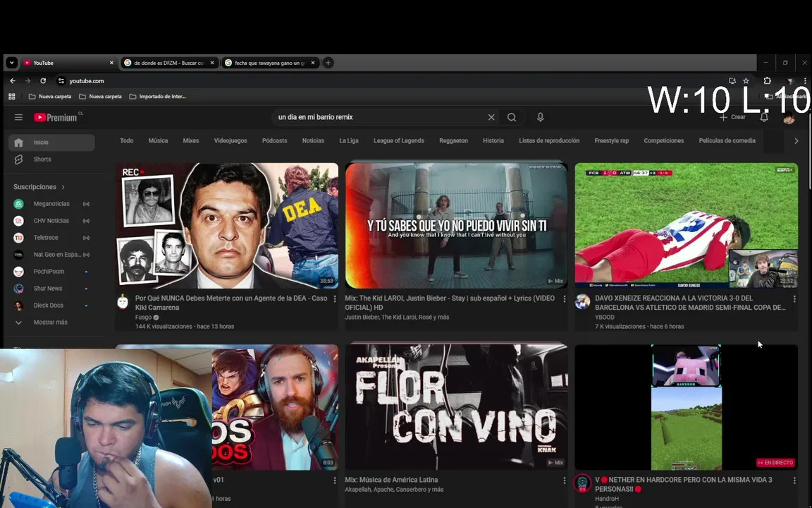Open the options menu for the Nether Hardcore stream

click(x=794, y=480)
